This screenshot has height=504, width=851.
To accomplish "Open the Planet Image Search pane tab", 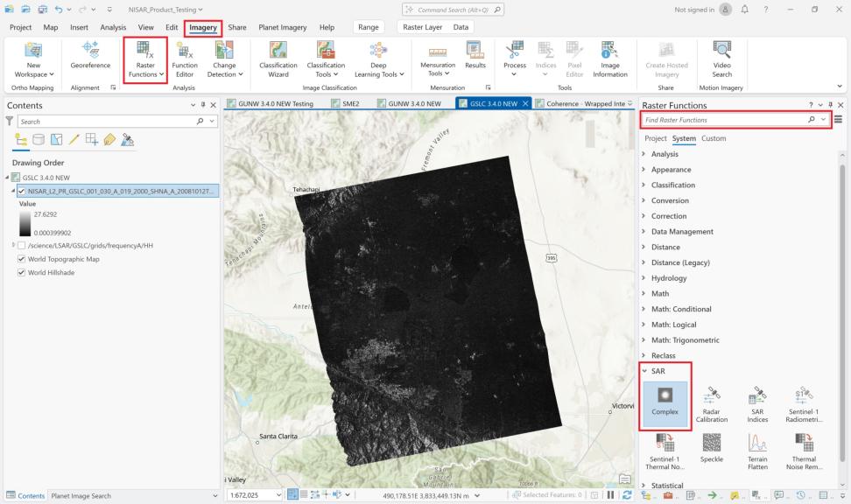I will (81, 496).
